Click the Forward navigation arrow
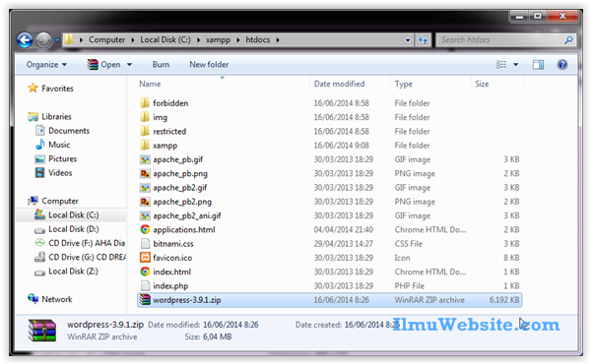 point(43,40)
